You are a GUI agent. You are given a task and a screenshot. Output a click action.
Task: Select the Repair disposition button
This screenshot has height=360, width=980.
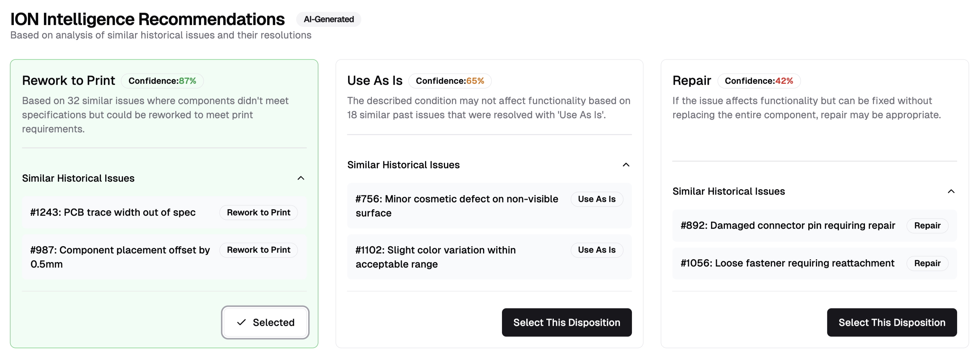coord(891,322)
